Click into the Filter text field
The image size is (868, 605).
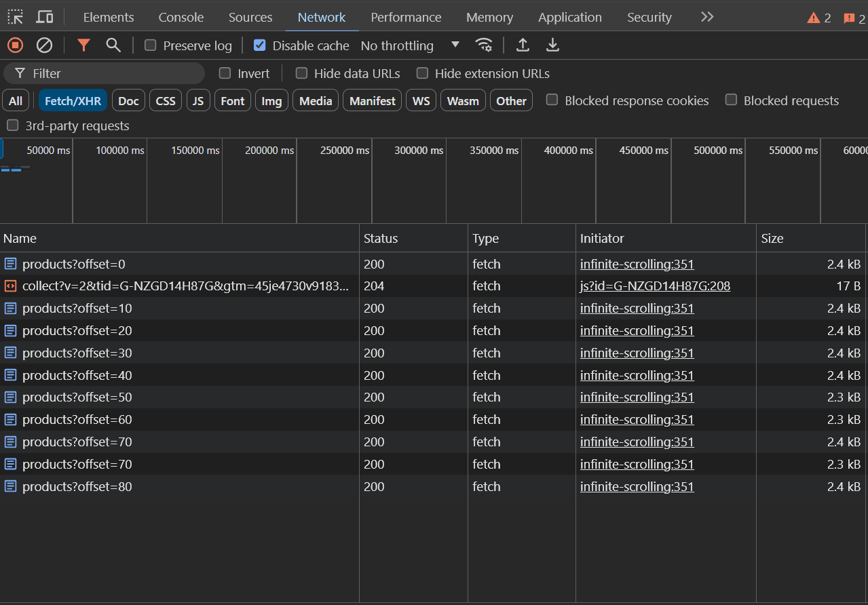[104, 73]
